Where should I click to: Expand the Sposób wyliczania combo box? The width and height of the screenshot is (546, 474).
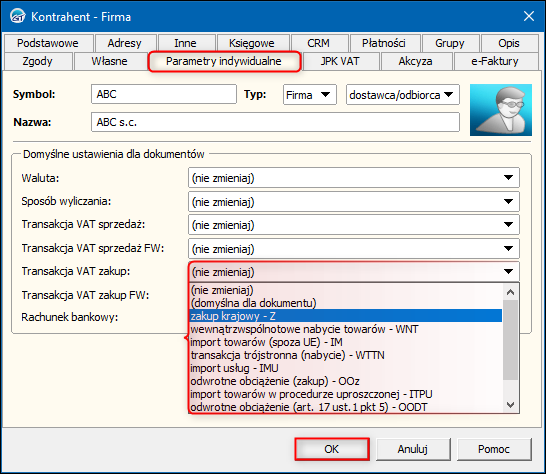click(354, 202)
